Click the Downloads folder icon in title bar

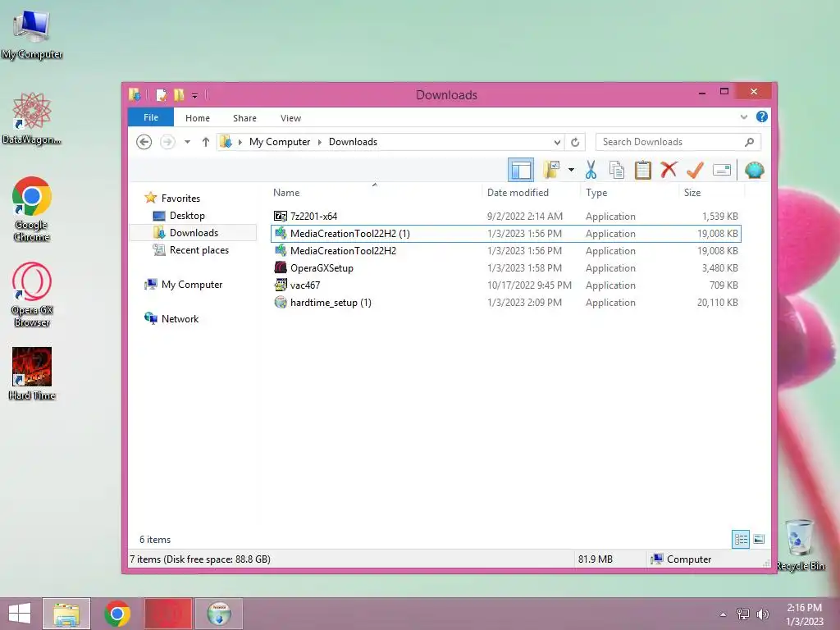[135, 95]
